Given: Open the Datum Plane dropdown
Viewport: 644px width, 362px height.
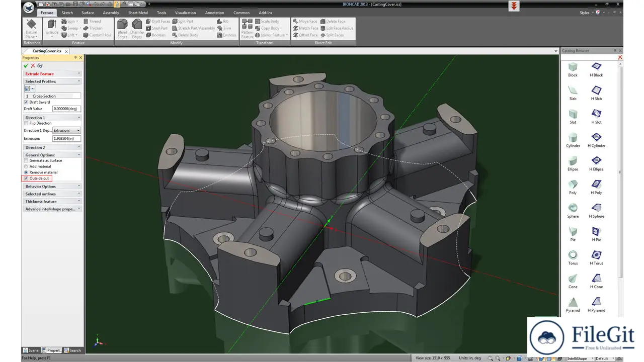Looking at the screenshot, I should point(31,29).
